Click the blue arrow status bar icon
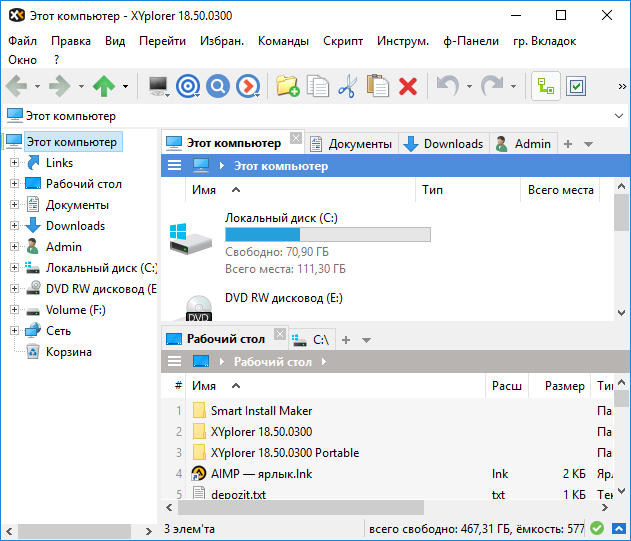Viewport: 631px width, 541px height. click(619, 528)
